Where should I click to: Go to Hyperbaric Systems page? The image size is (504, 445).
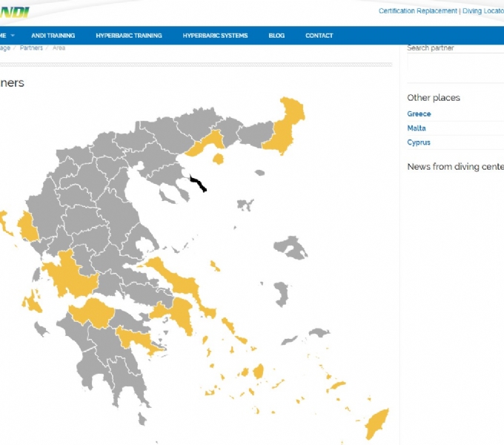point(215,36)
